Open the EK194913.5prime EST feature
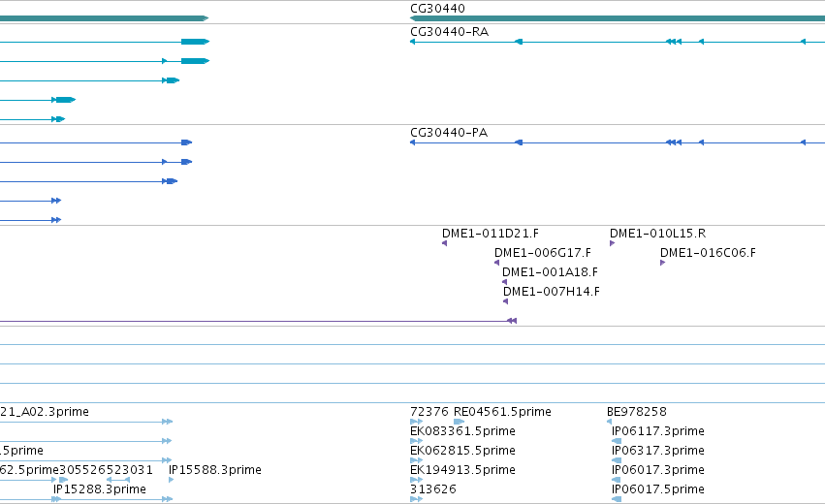The width and height of the screenshot is (825, 504). coord(416,480)
